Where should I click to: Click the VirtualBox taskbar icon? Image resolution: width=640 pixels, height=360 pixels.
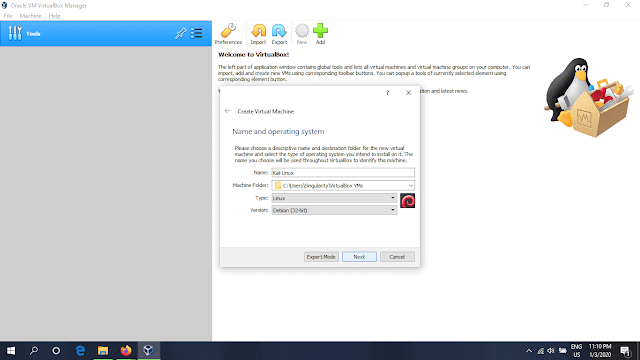(148, 351)
